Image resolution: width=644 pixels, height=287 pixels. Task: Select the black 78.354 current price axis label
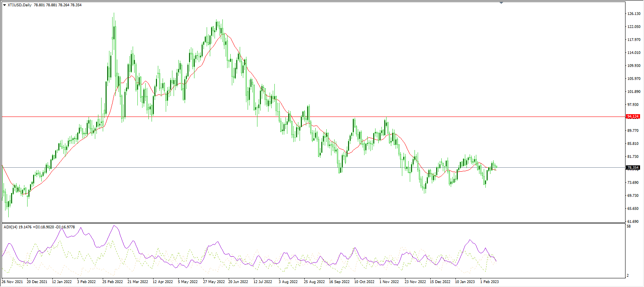click(633, 167)
